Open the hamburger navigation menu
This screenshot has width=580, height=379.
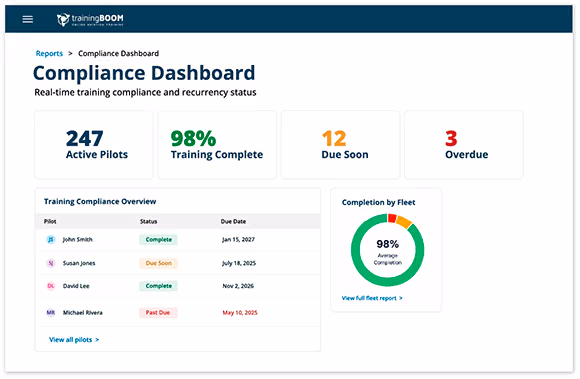click(x=28, y=19)
